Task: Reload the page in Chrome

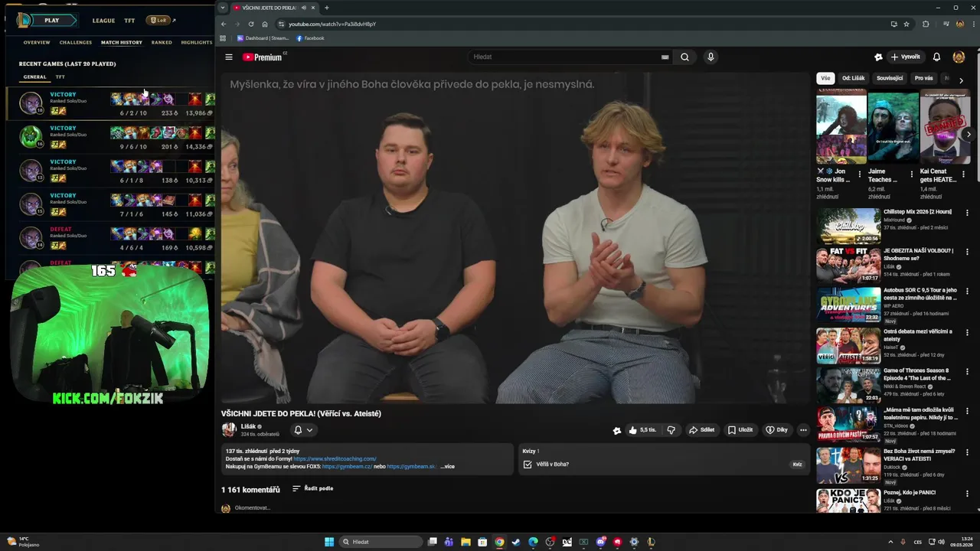Action: [x=251, y=24]
